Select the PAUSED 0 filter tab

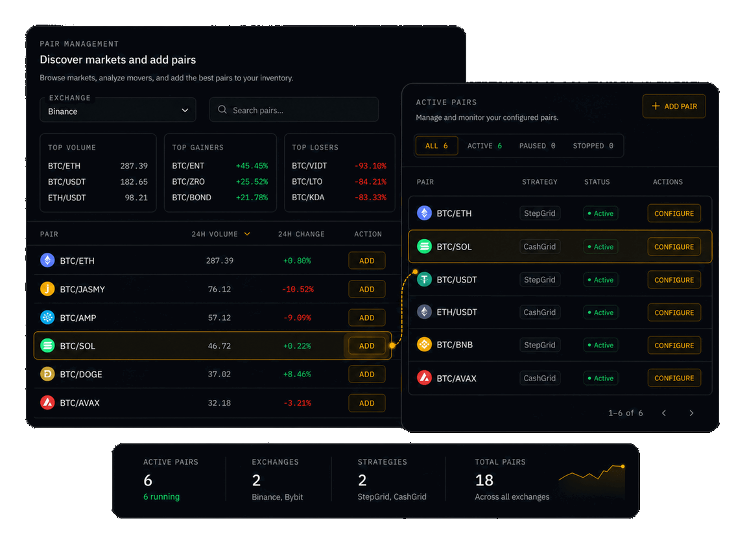point(538,146)
